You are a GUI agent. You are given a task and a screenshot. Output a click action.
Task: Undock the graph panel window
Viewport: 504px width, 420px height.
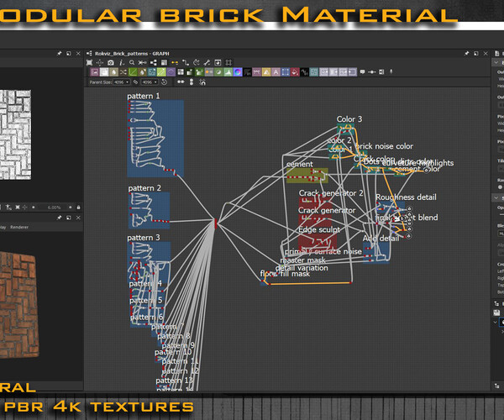pos(476,54)
